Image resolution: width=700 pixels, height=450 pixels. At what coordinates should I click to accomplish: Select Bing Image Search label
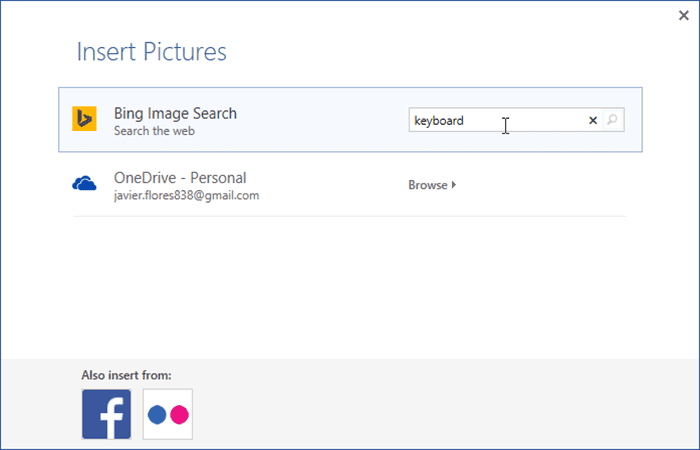tap(175, 113)
